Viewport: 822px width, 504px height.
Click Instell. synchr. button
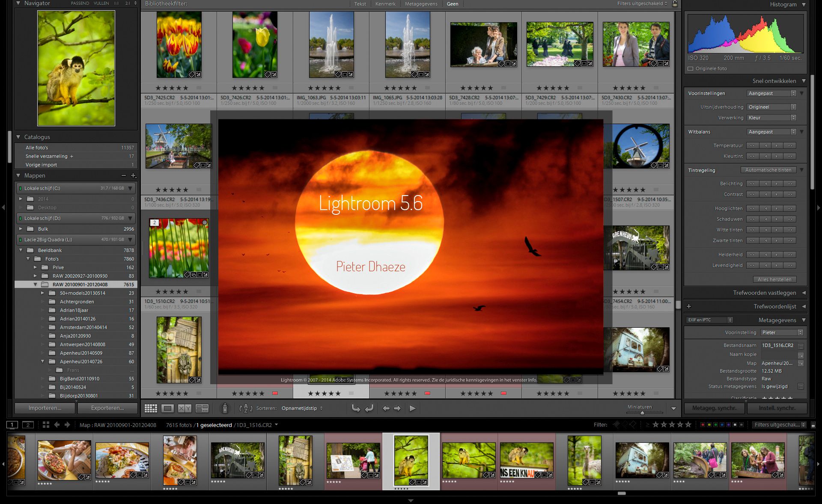(777, 408)
